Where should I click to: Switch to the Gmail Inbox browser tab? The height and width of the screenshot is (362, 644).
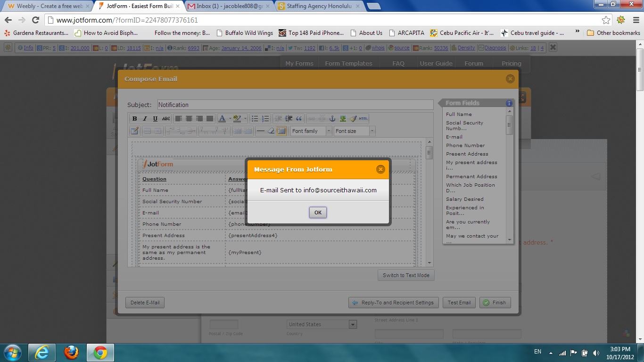228,6
